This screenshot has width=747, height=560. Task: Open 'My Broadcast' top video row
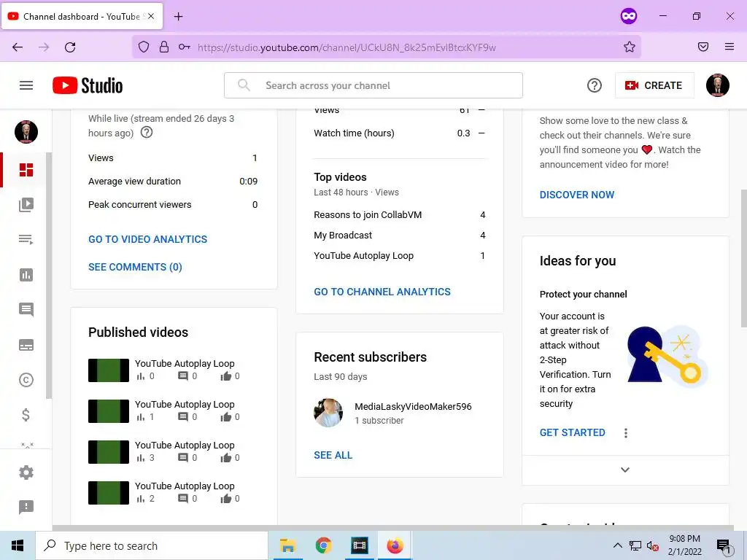pyautogui.click(x=400, y=236)
